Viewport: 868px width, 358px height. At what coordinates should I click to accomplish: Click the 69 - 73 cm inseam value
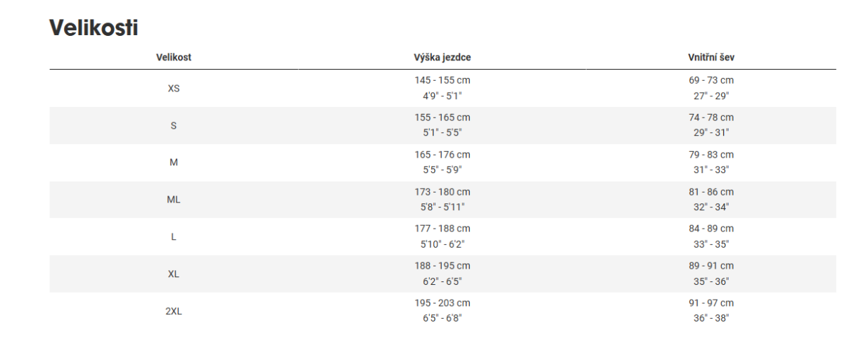tap(710, 81)
